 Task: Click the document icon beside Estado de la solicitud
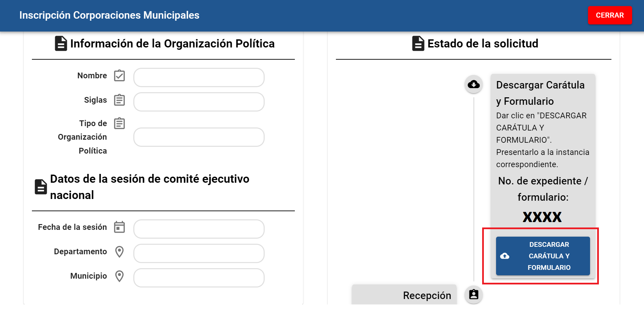(418, 43)
